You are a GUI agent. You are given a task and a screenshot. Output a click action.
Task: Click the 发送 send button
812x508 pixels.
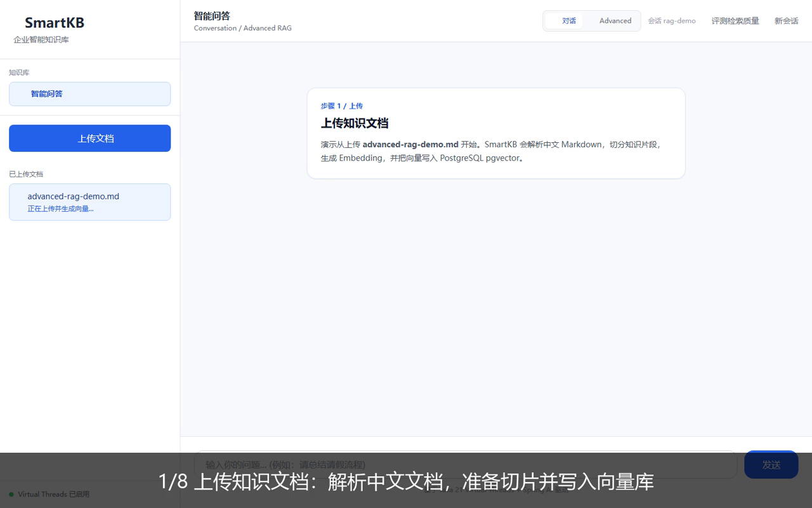(771, 464)
